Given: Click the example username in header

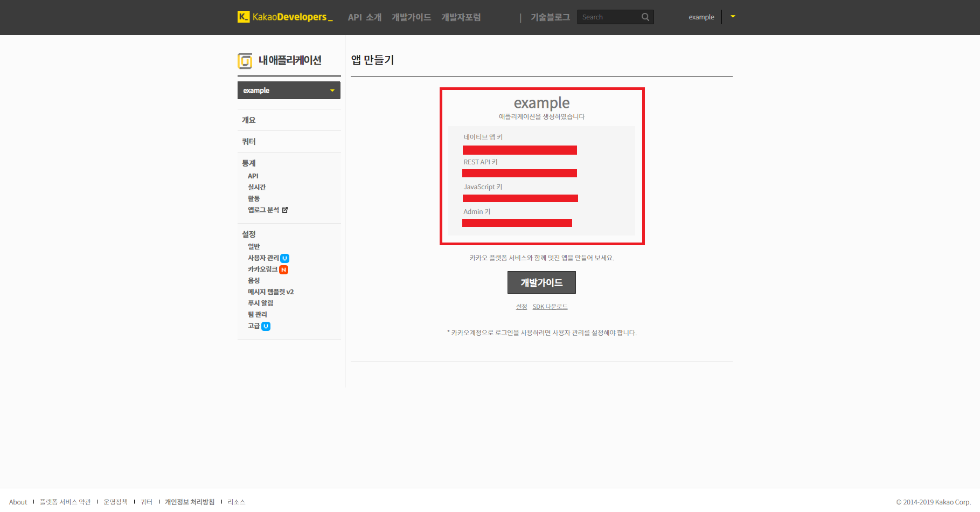Looking at the screenshot, I should (x=701, y=17).
